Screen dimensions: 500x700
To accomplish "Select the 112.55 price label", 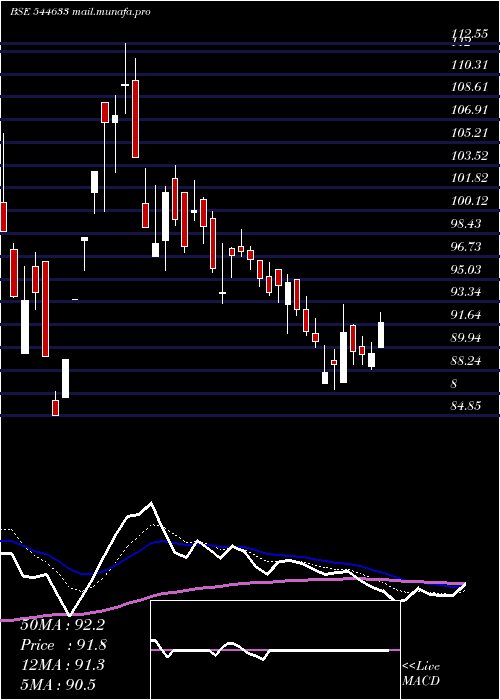I will point(469,33).
